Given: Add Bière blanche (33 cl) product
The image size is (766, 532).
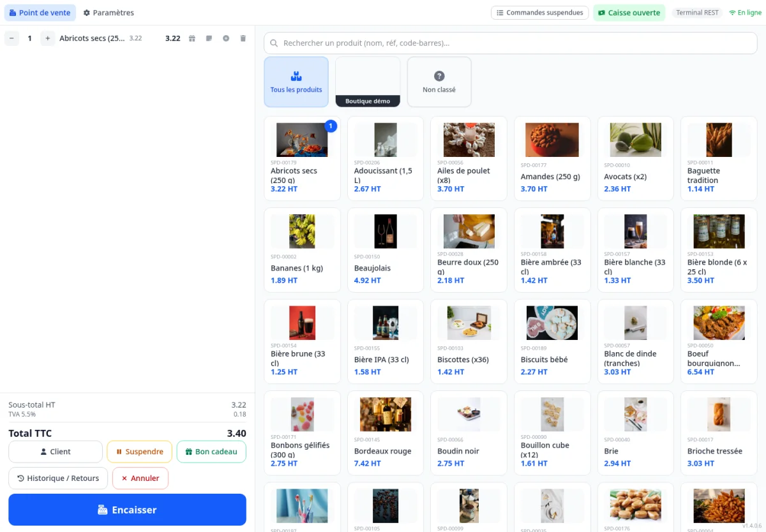Looking at the screenshot, I should click(635, 250).
